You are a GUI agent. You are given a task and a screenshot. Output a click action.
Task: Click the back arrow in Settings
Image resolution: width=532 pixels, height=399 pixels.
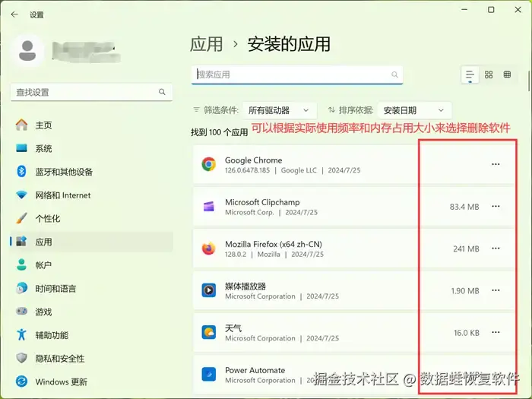point(14,14)
